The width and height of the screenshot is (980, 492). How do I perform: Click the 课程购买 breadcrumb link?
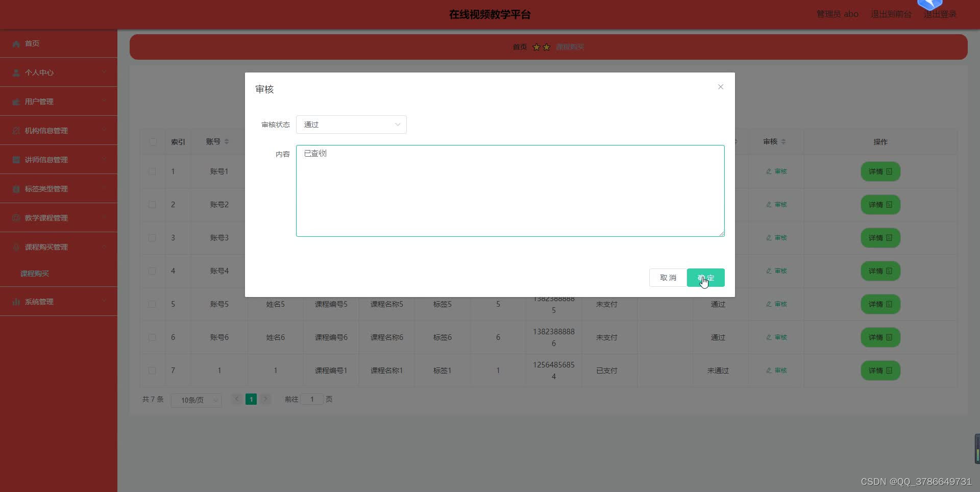click(570, 47)
